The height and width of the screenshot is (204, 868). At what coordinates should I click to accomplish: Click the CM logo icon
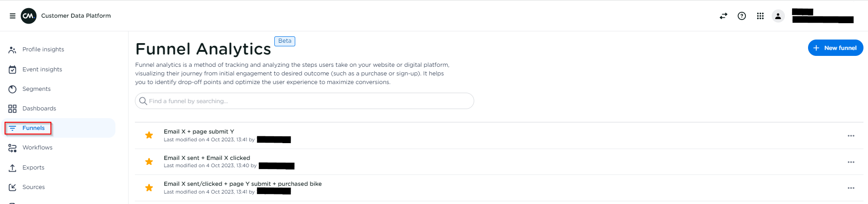click(x=29, y=16)
